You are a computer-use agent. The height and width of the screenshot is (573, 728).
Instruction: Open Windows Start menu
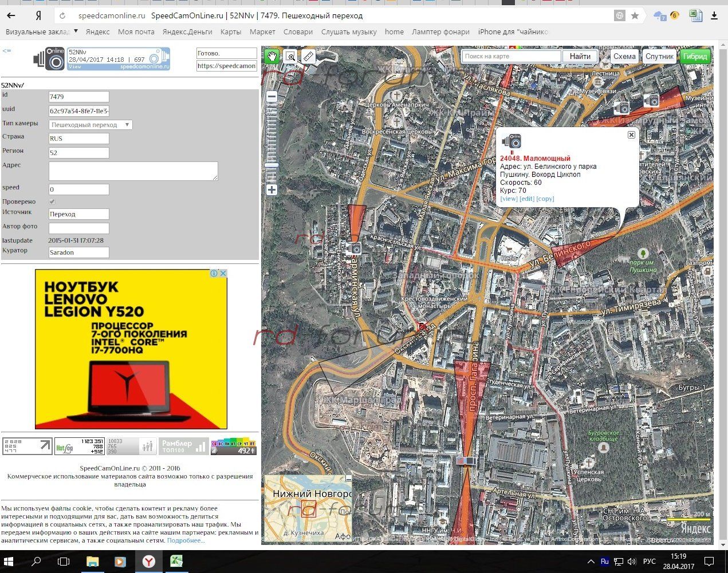click(x=9, y=562)
